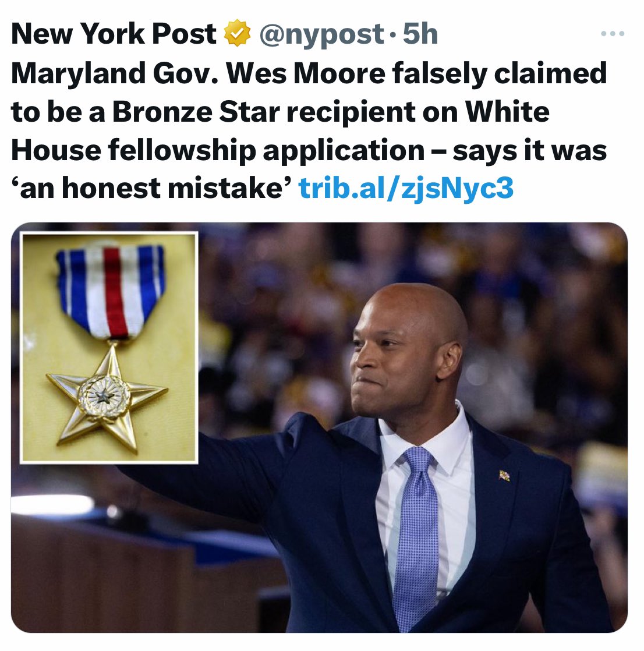This screenshot has height=651, width=644.
Task: Open the three-dot more options menu
Action: (x=612, y=34)
